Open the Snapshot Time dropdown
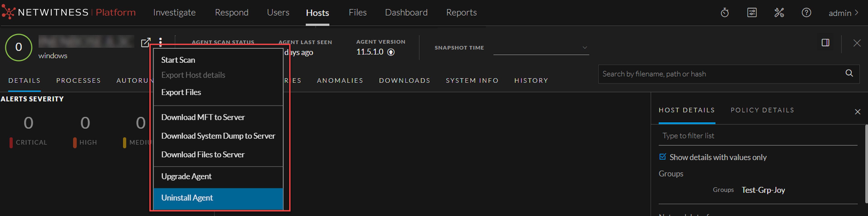The image size is (868, 216). [585, 47]
